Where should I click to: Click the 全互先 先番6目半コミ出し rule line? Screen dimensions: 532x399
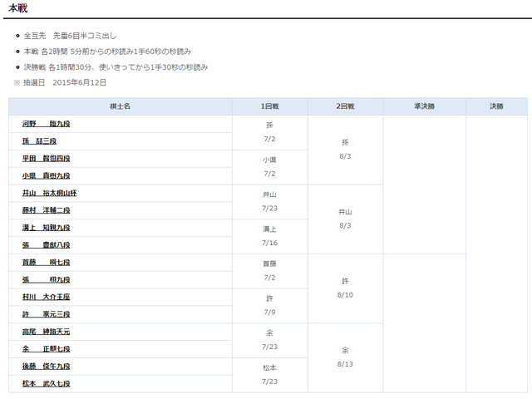pos(70,36)
